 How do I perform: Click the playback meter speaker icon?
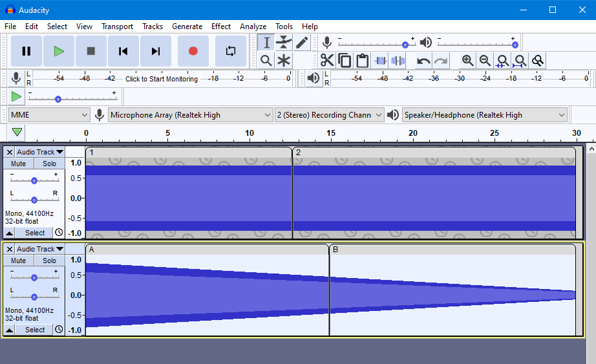314,78
